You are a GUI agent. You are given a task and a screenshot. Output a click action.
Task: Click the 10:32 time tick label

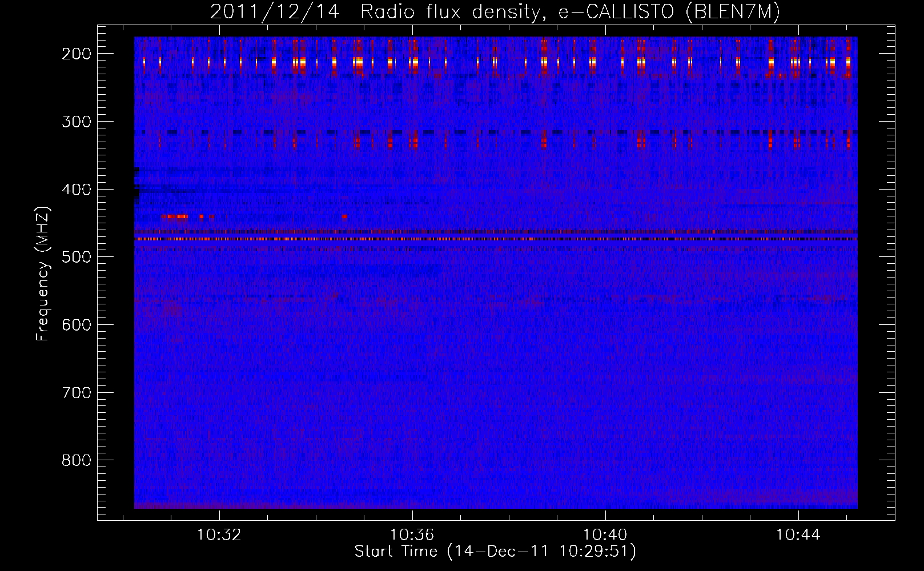(x=219, y=535)
